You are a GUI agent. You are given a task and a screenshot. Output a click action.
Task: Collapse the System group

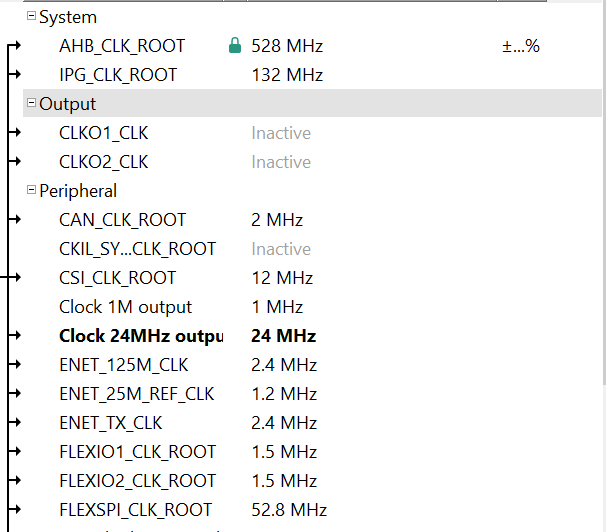31,17
